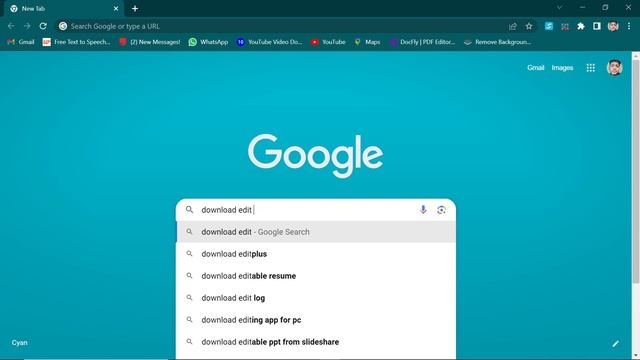Reload the page with refresh icon

[43, 26]
